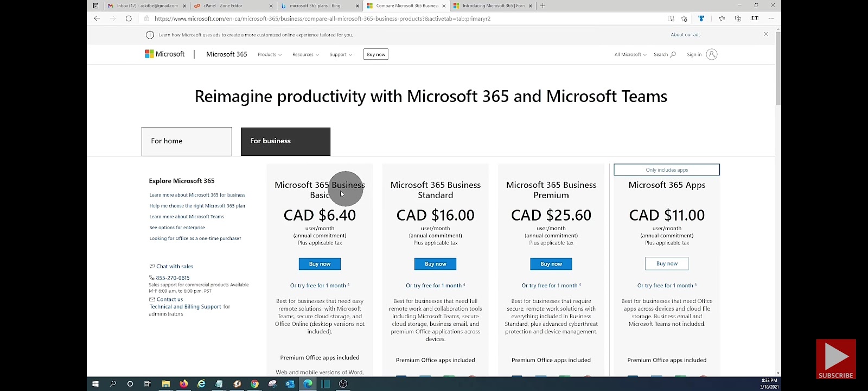View site information lock icon
This screenshot has width=868, height=391.
pos(146,18)
